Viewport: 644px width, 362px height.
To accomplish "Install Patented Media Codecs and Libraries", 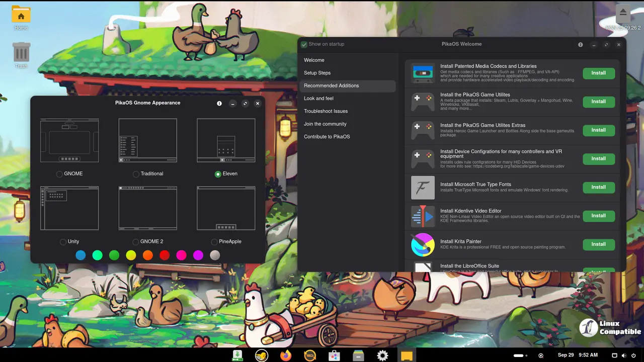I will click(598, 73).
